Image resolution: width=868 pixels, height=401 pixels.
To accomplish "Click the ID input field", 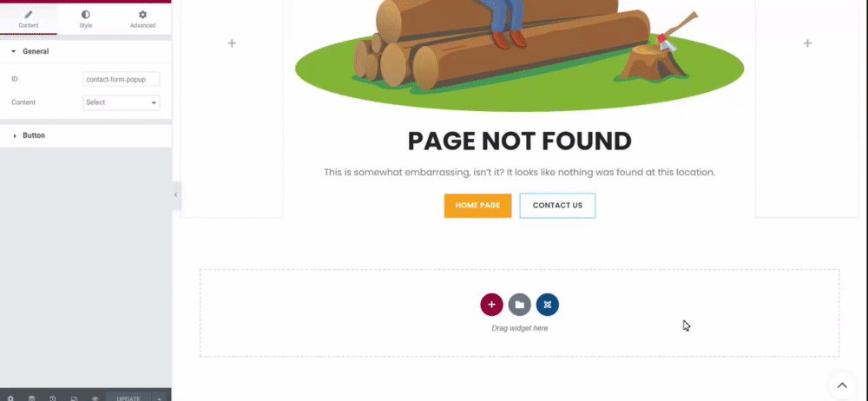I will click(122, 79).
